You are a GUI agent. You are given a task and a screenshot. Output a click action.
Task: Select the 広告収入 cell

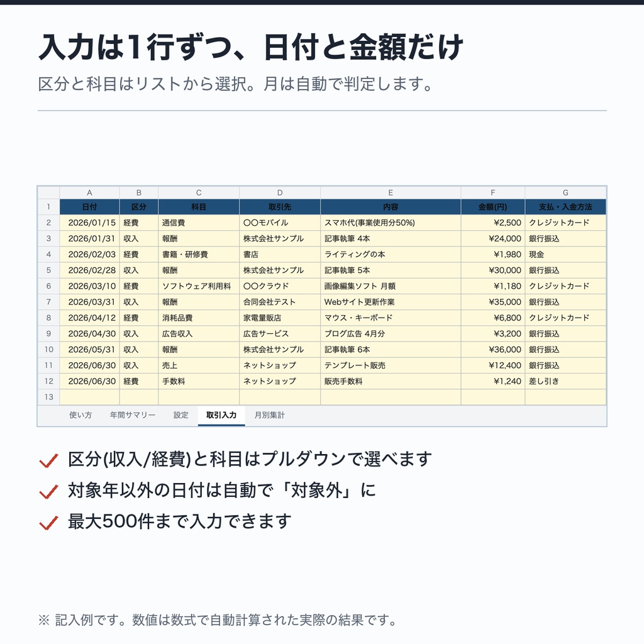point(199,334)
